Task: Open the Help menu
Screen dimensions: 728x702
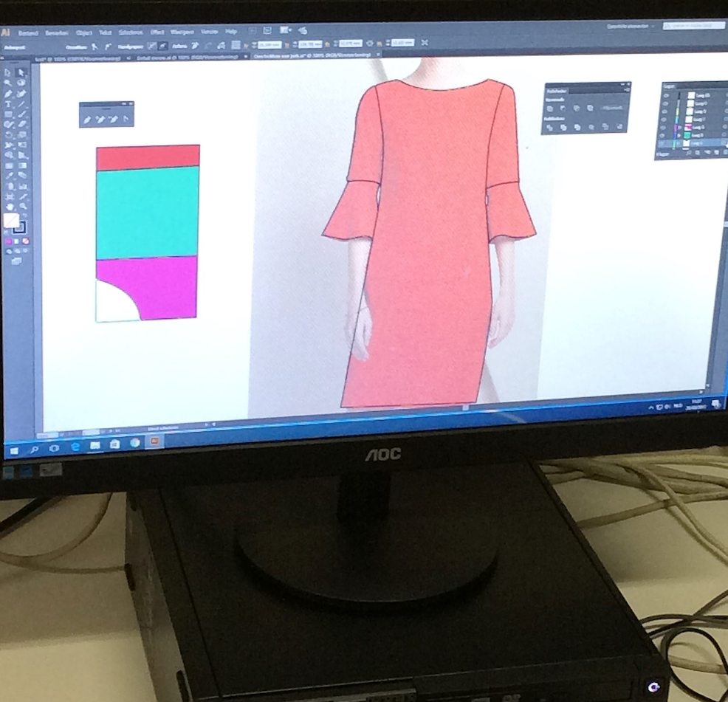Action: point(231,32)
